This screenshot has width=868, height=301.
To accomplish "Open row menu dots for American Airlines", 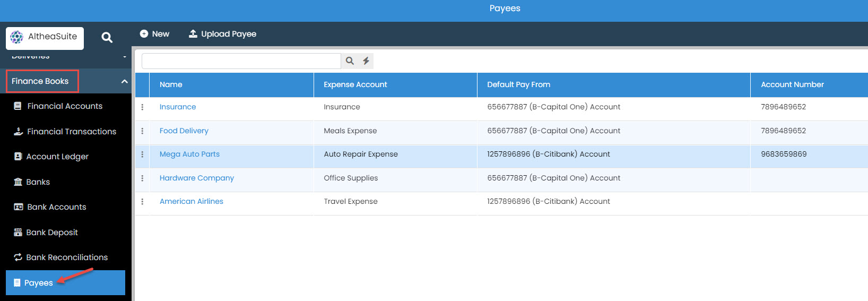I will tap(142, 202).
